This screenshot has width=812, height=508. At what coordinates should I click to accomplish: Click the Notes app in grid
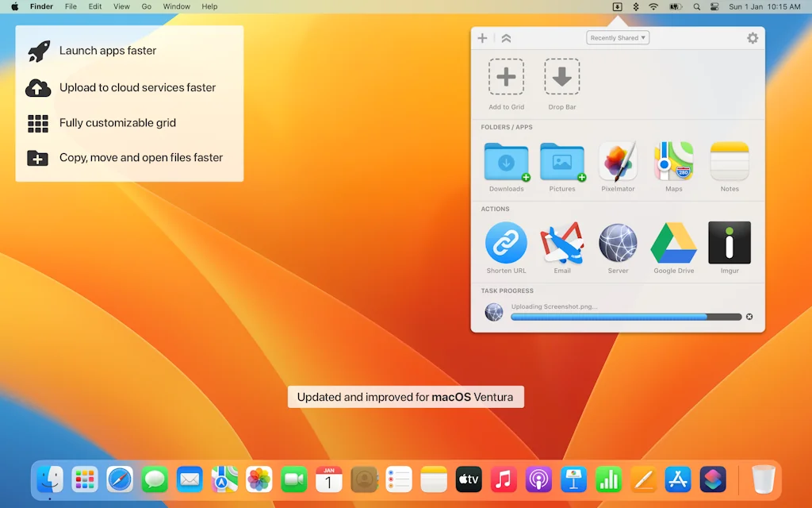click(730, 162)
